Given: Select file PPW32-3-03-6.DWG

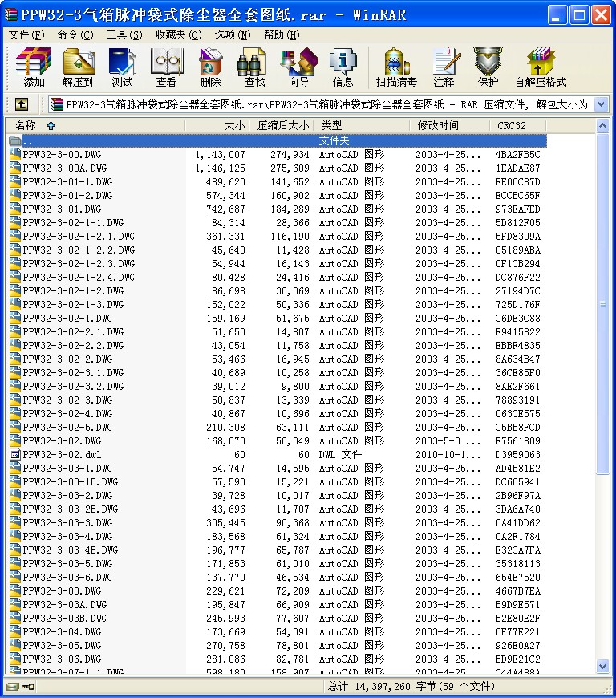Looking at the screenshot, I should click(67, 577).
